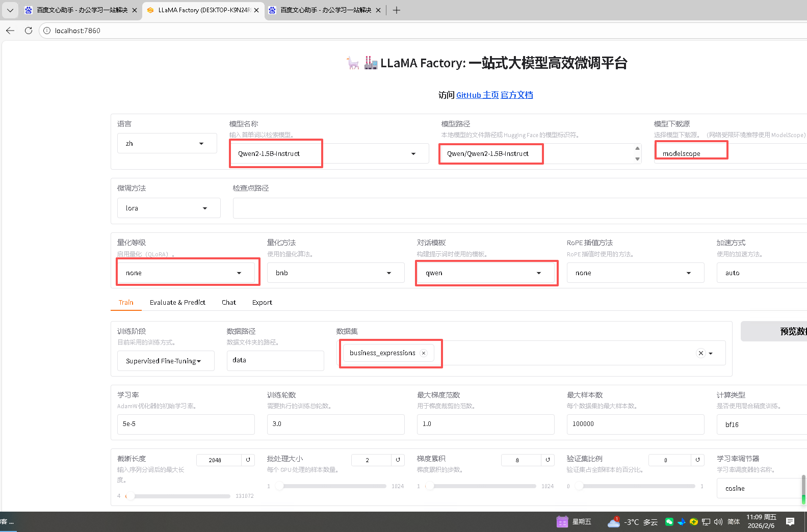The width and height of the screenshot is (807, 532).
Task: Open the 官方文档 link
Action: (x=517, y=95)
